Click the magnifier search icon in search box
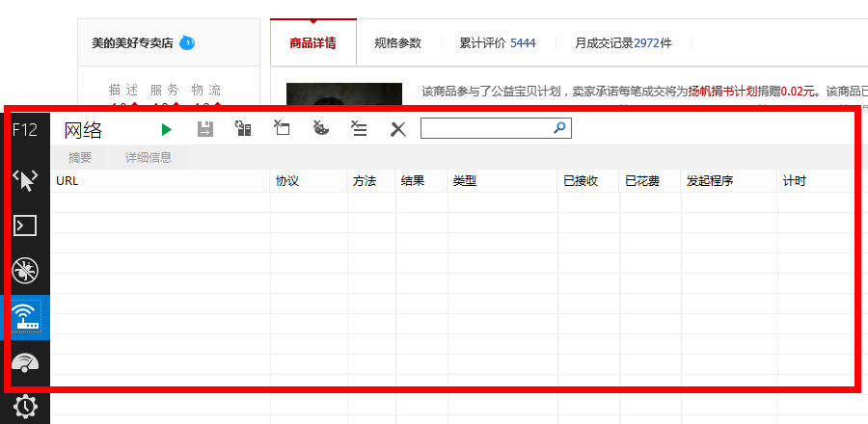 click(x=559, y=128)
